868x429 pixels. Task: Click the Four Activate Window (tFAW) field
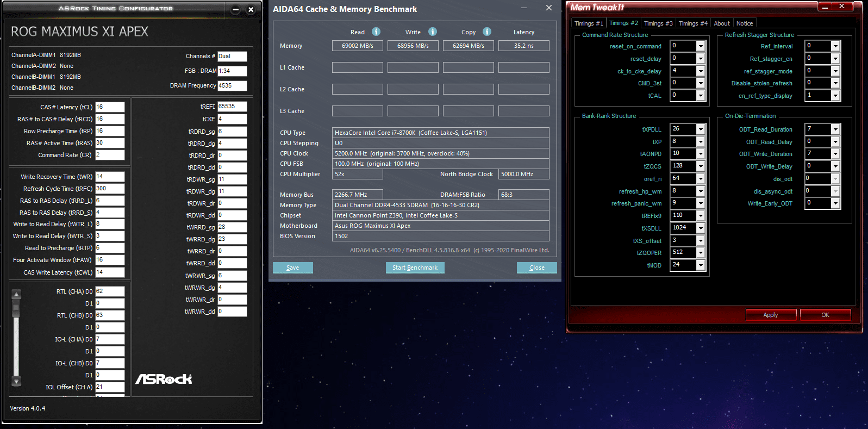click(110, 260)
